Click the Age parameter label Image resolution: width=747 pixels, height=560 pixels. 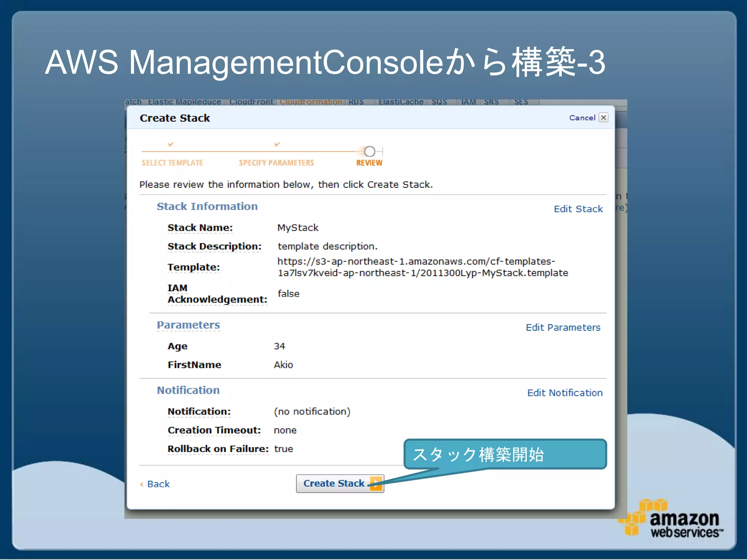[x=177, y=346]
